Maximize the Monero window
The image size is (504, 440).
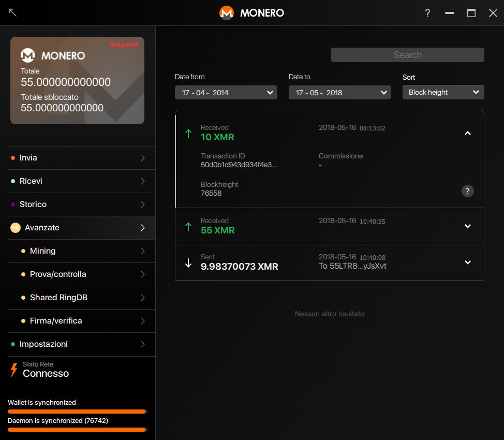pyautogui.click(x=471, y=13)
